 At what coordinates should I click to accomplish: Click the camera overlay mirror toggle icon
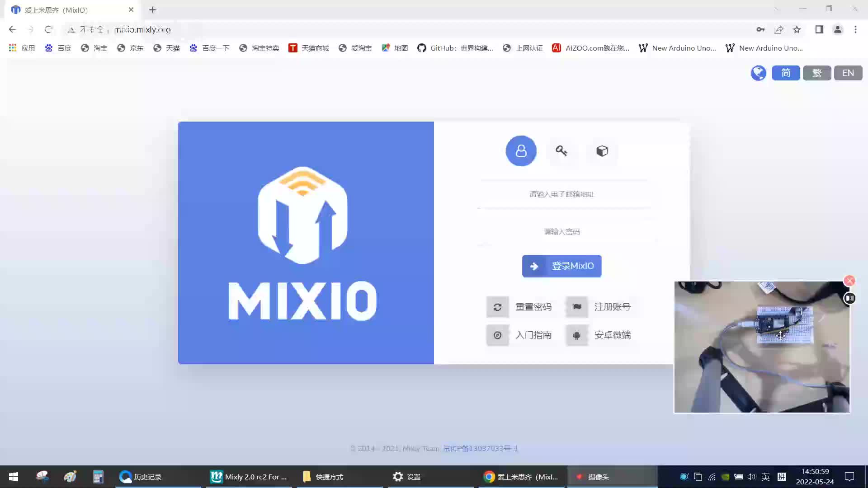click(849, 298)
